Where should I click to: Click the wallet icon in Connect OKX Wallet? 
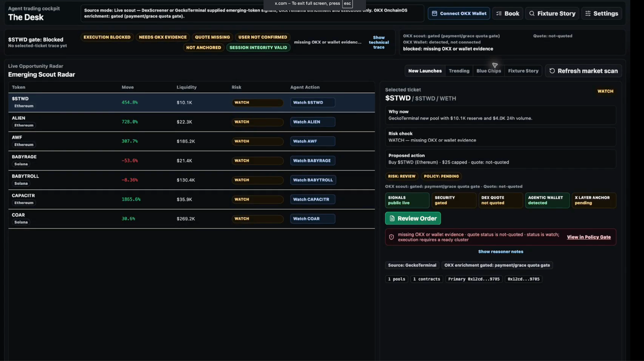[434, 14]
